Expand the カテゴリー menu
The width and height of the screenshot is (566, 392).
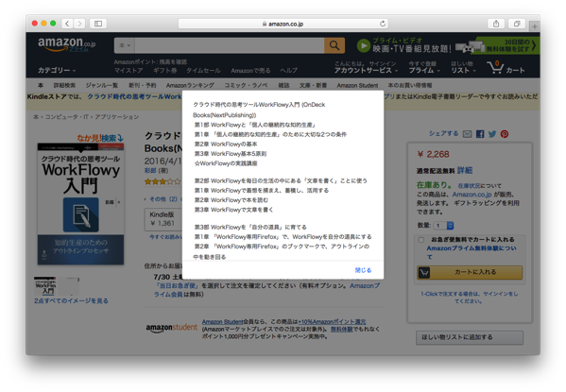pos(57,70)
